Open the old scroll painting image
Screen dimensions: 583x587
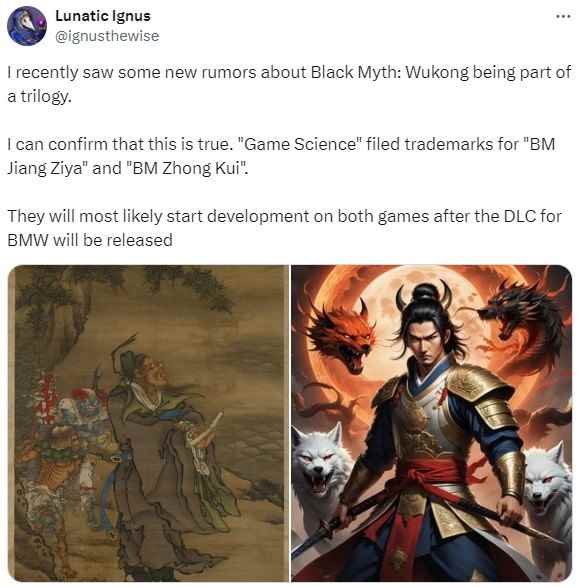(x=148, y=423)
